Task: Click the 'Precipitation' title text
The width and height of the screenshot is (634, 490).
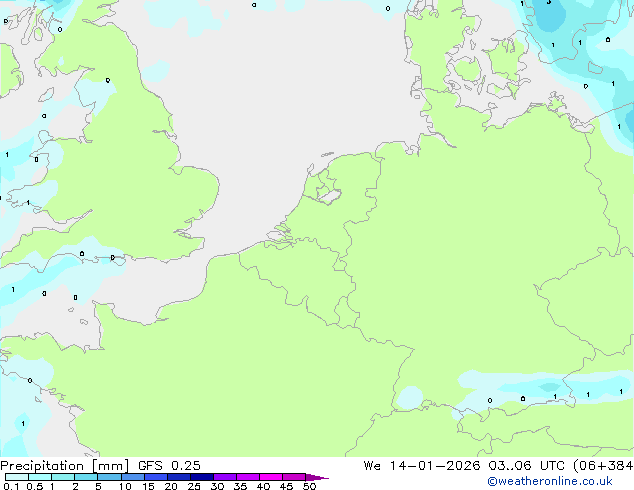Action: click(42, 466)
